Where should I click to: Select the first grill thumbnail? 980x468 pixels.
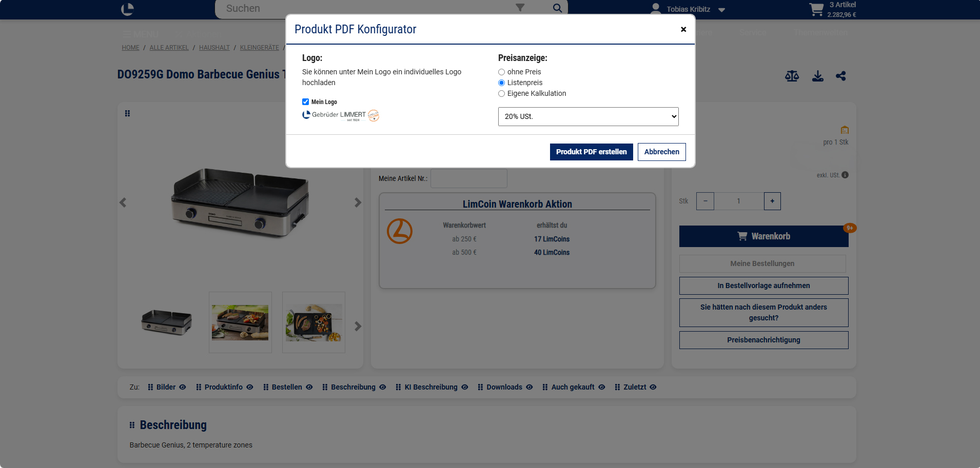166,322
